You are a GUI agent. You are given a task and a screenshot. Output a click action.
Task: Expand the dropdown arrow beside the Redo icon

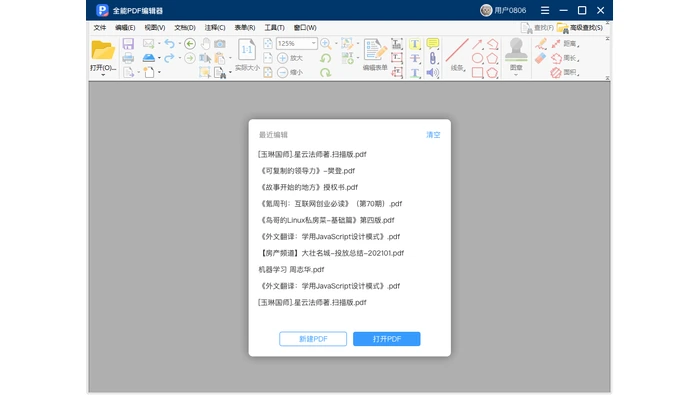(179, 58)
